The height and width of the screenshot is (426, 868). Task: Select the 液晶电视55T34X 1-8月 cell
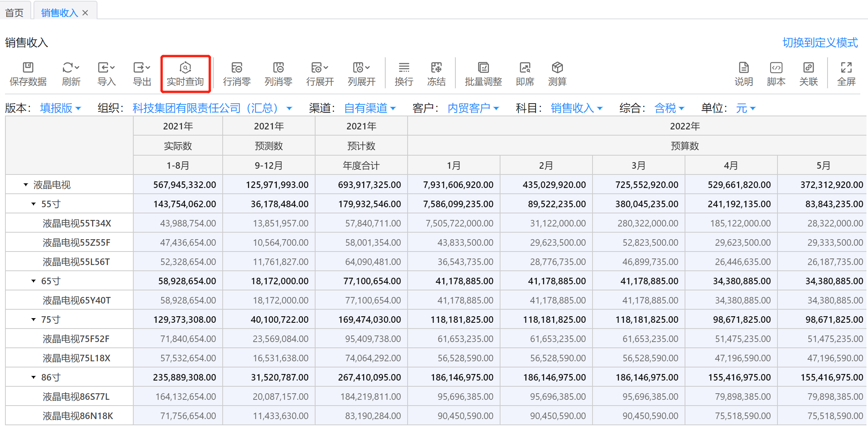click(x=178, y=223)
